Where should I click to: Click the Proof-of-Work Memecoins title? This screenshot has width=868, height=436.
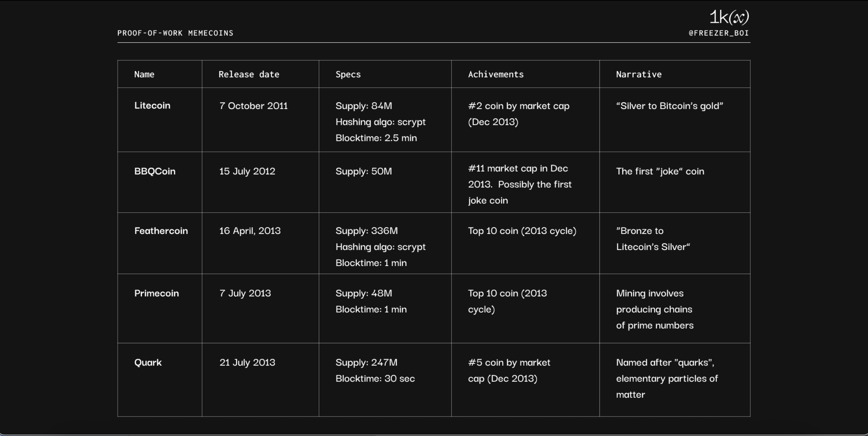click(175, 33)
